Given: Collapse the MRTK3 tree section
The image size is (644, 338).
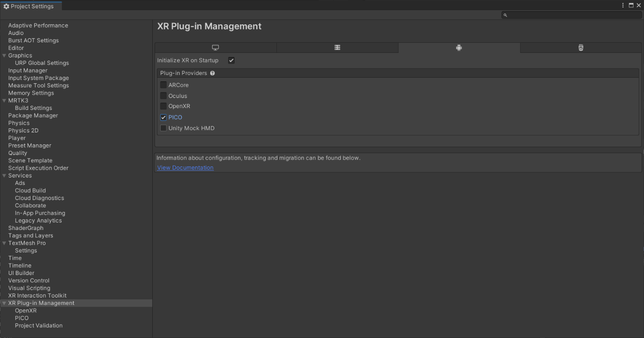Looking at the screenshot, I should 5,101.
